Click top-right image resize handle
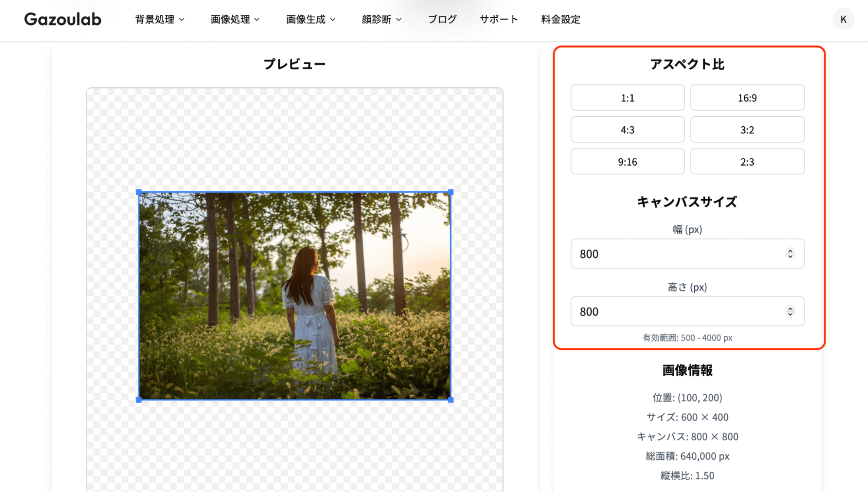Image resolution: width=868 pixels, height=492 pixels. click(x=451, y=192)
